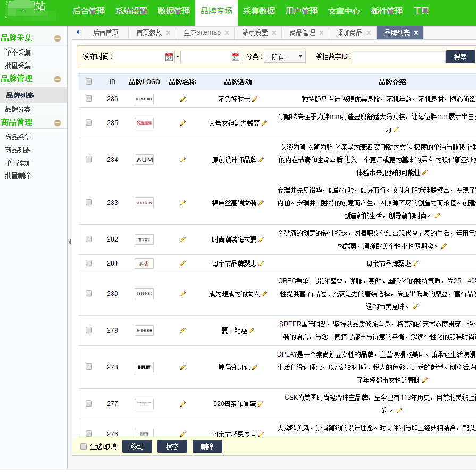The width and height of the screenshot is (476, 472).
Task: Click the 删除 button at the bottom
Action: (x=207, y=446)
